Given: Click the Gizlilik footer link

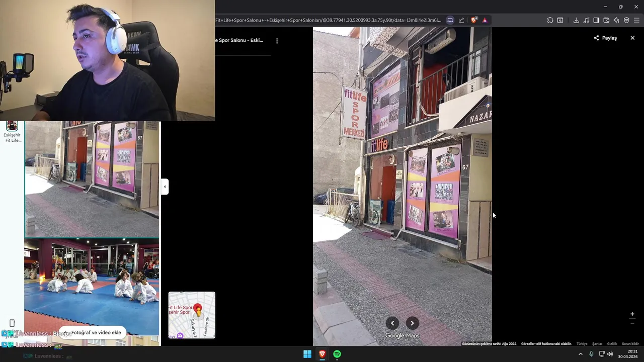Looking at the screenshot, I should click(612, 344).
